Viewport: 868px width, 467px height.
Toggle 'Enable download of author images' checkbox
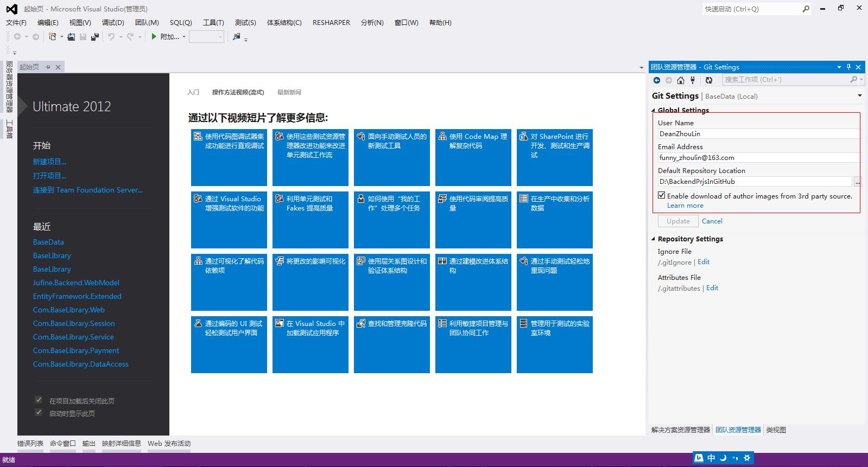click(662, 195)
